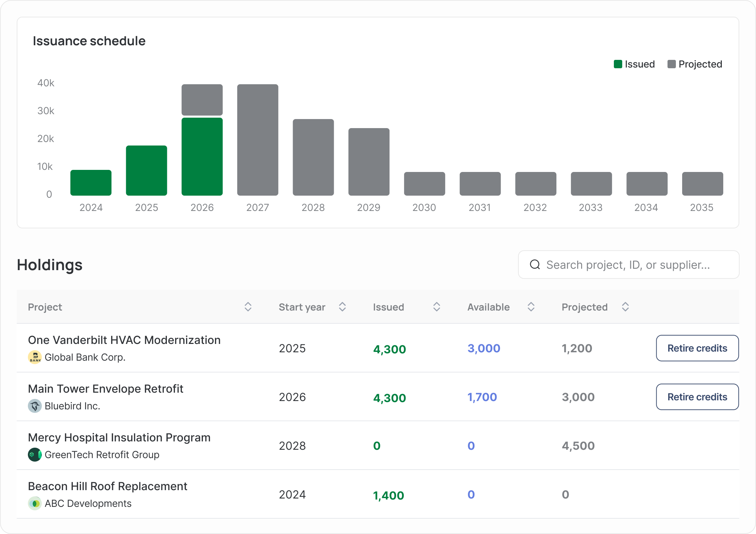Open Mercy Hospital Insulation Program project

click(119, 438)
